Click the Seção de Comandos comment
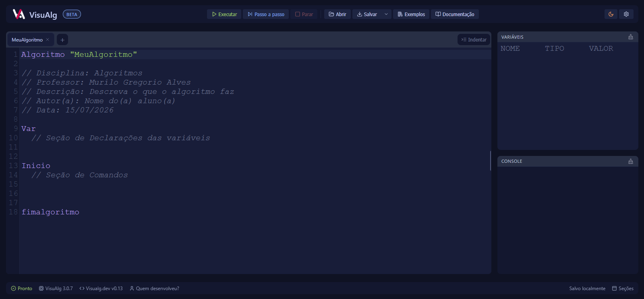 click(80, 175)
